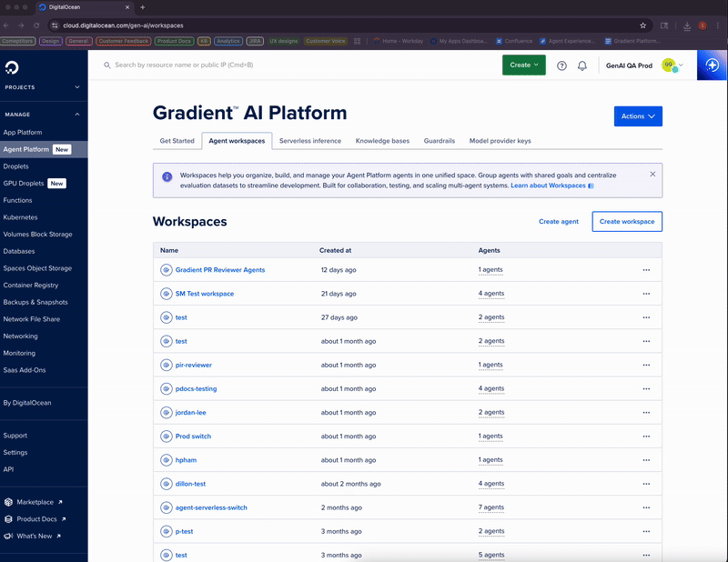Open the Actions dropdown menu

tap(638, 116)
